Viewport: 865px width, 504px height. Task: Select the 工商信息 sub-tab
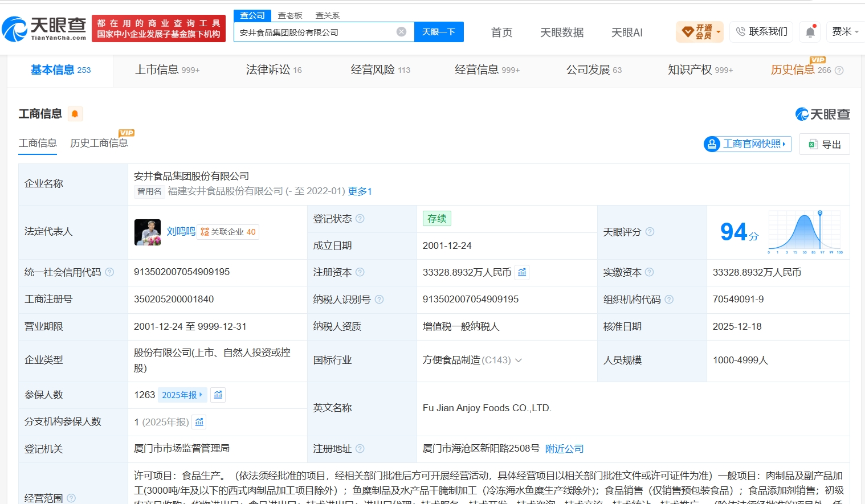[x=38, y=144]
